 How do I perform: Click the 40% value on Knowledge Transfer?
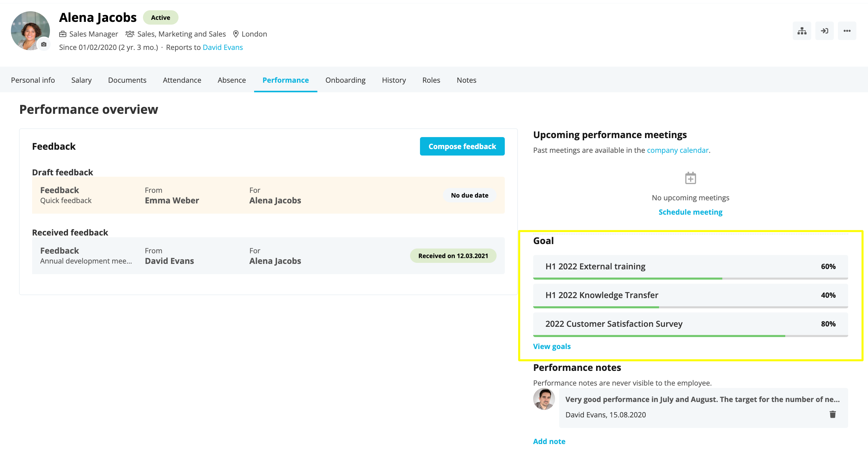[x=828, y=295]
